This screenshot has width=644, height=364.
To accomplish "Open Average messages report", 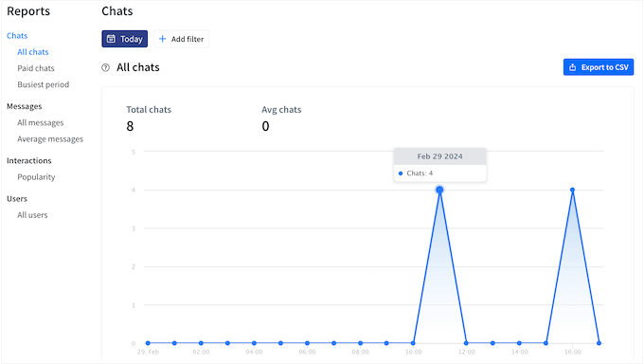I will tap(50, 139).
